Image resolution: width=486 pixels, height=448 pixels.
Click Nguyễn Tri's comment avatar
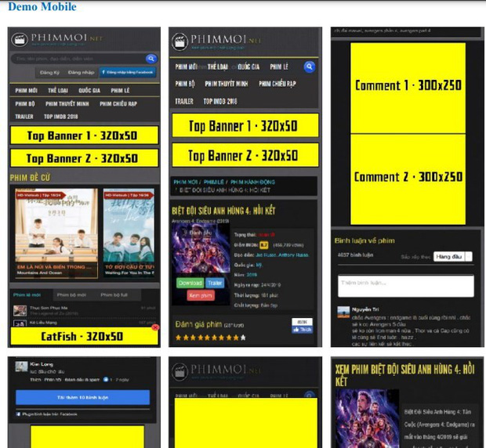coord(343,312)
